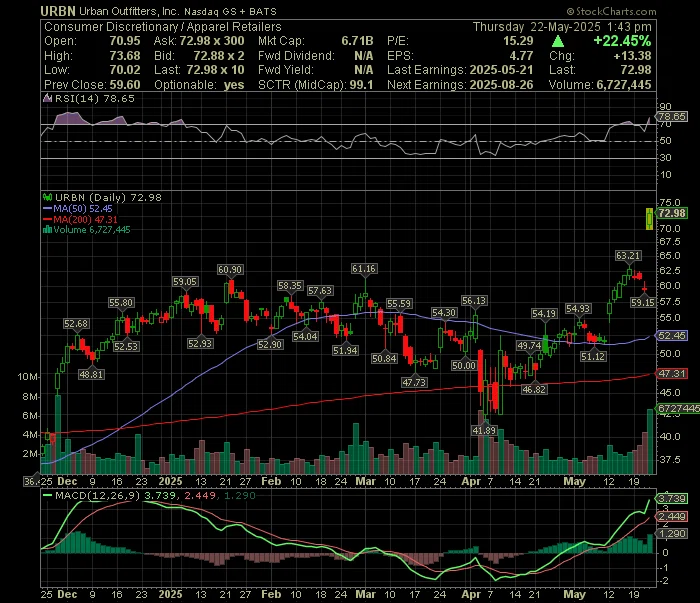This screenshot has height=603, width=700.
Task: Click the 48.81 December low label
Action: (x=91, y=374)
